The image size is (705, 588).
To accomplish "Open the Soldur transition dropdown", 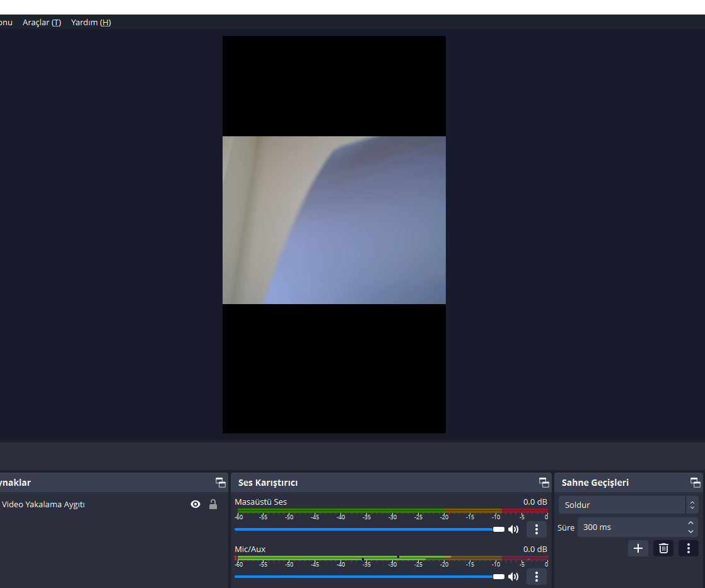I will pos(629,505).
